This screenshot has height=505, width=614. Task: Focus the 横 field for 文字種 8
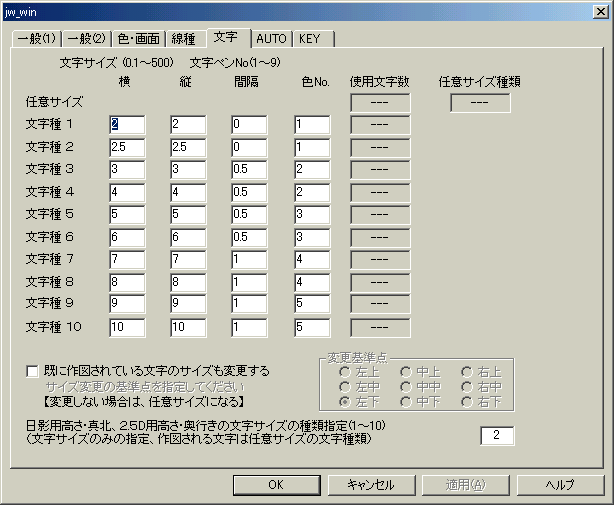[x=127, y=283]
